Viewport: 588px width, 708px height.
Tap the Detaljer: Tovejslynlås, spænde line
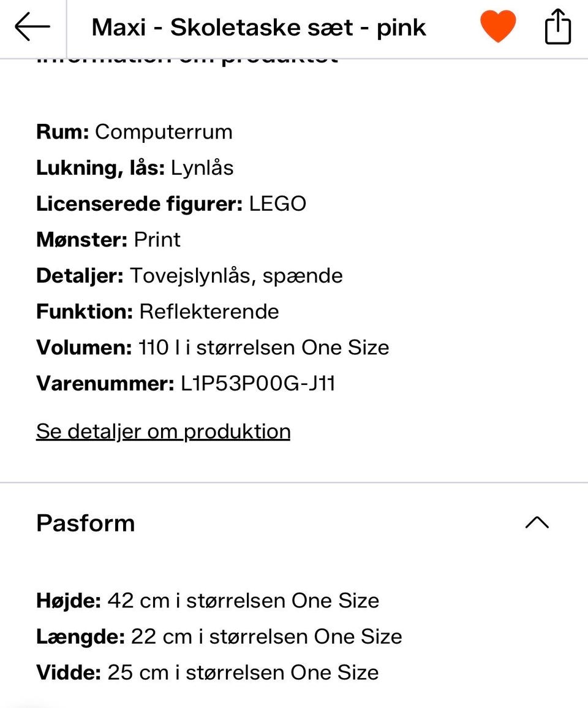pos(189,276)
